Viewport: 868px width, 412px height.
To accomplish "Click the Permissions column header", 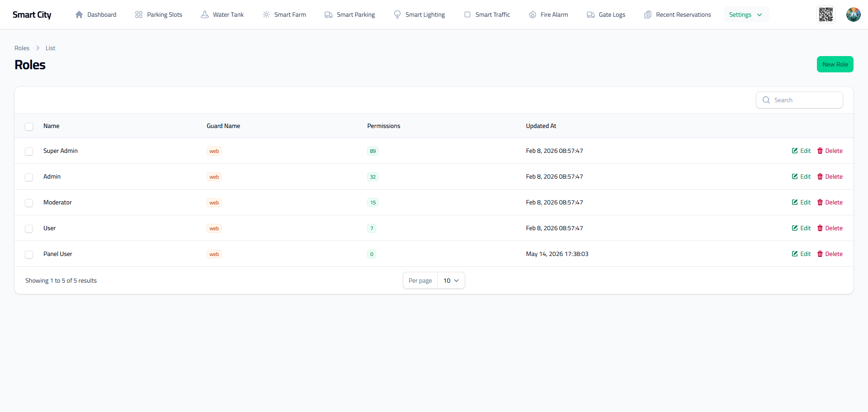I will [x=384, y=126].
